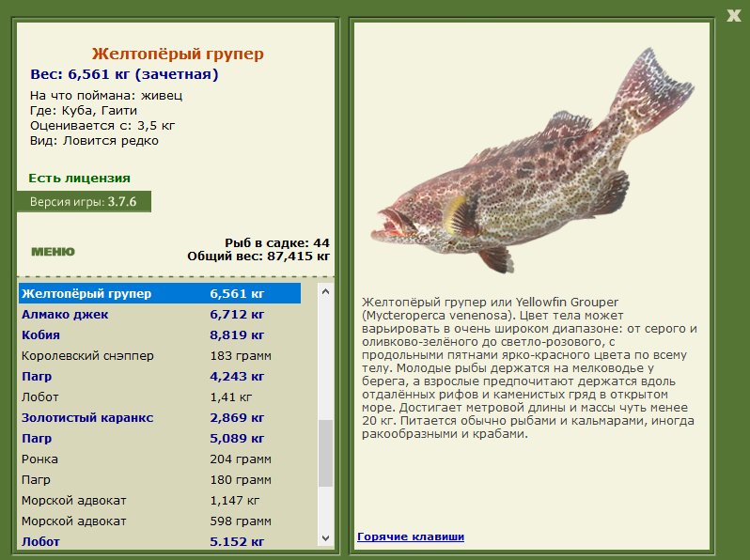The width and height of the screenshot is (750, 560).
Task: Select Морской адвокат 598 грамм row
Action: 160,521
